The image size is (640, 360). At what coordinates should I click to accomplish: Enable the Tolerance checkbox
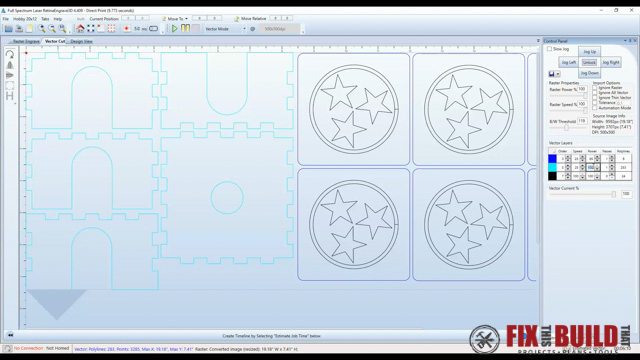pyautogui.click(x=595, y=102)
